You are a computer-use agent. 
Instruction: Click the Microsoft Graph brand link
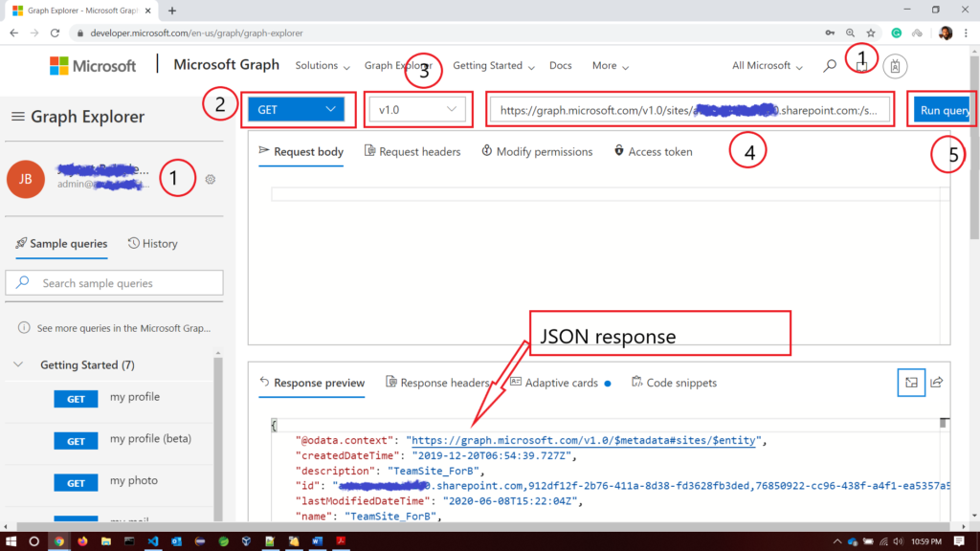tap(226, 65)
